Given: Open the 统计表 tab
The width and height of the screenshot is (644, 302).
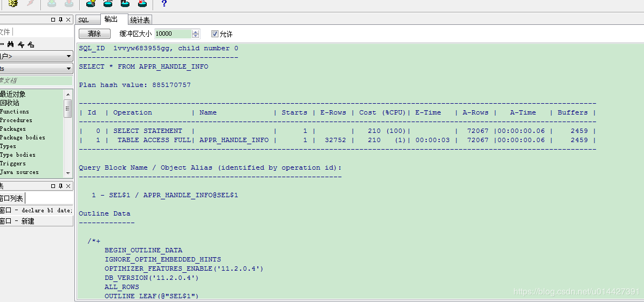Looking at the screenshot, I should [140, 20].
